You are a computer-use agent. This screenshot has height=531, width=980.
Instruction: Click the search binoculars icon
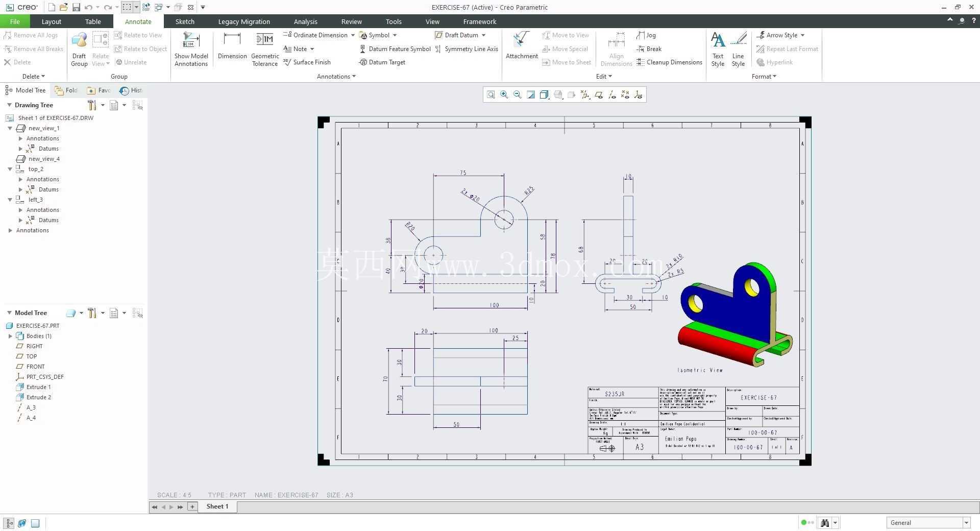coord(824,523)
